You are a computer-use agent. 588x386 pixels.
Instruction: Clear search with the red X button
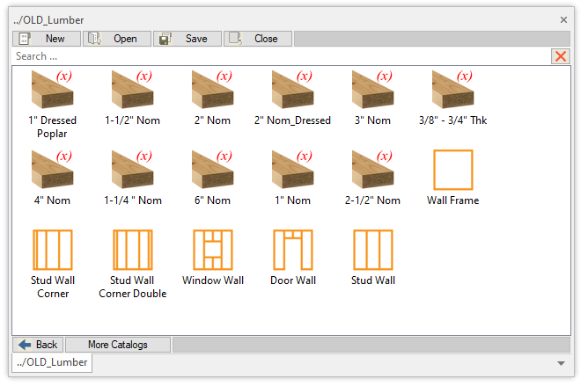560,56
